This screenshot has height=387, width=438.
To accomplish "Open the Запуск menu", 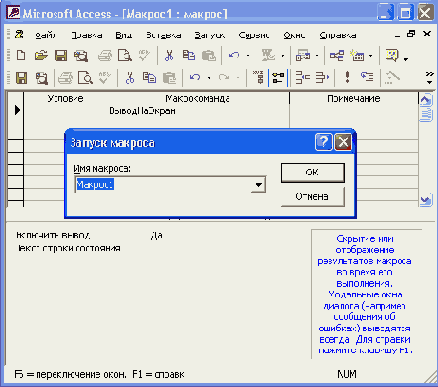I will pos(210,35).
